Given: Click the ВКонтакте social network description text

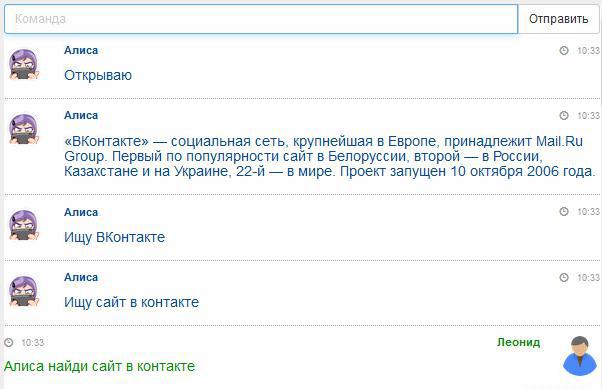Looking at the screenshot, I should (x=330, y=156).
